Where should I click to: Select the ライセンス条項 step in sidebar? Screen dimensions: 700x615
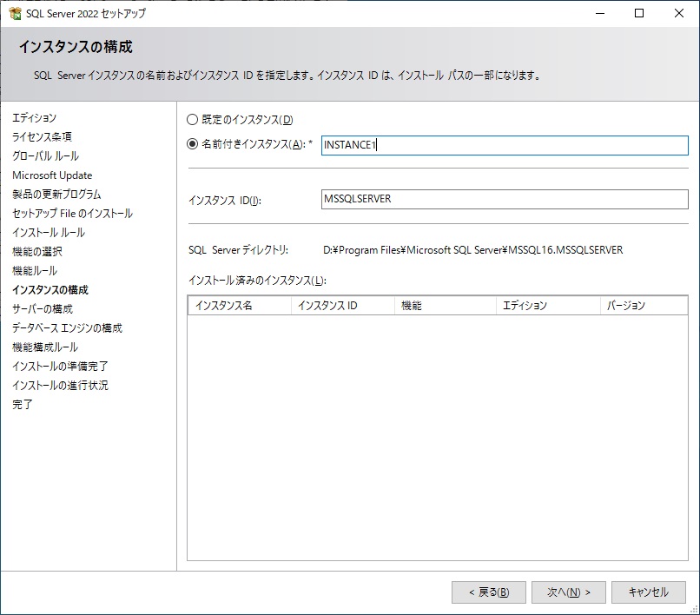coord(42,136)
